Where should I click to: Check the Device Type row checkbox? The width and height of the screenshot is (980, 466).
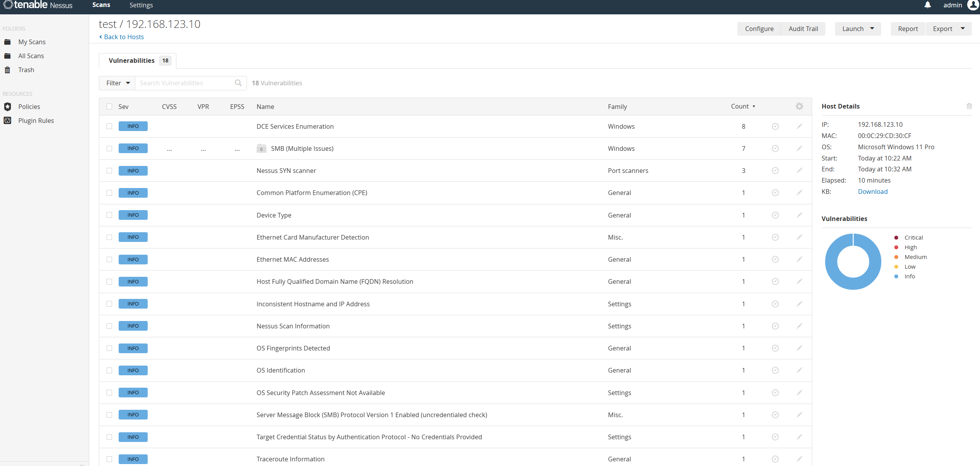point(109,215)
